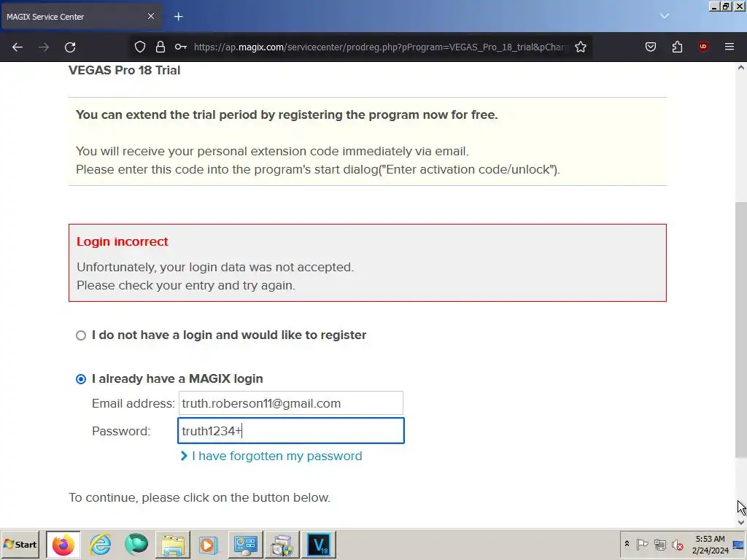Launch Internet Explorer from taskbar
Screen dimensions: 747x560
100,545
